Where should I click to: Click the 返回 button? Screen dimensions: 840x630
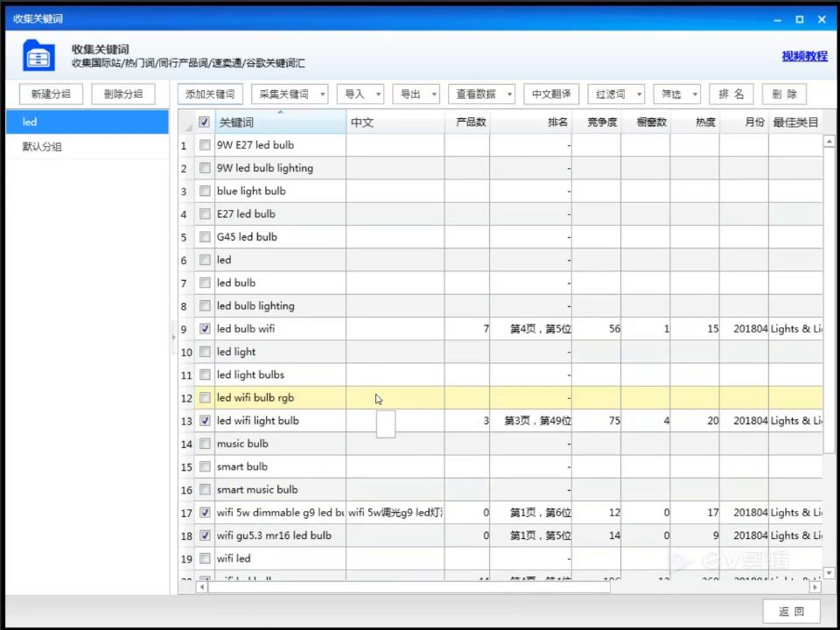(791, 612)
